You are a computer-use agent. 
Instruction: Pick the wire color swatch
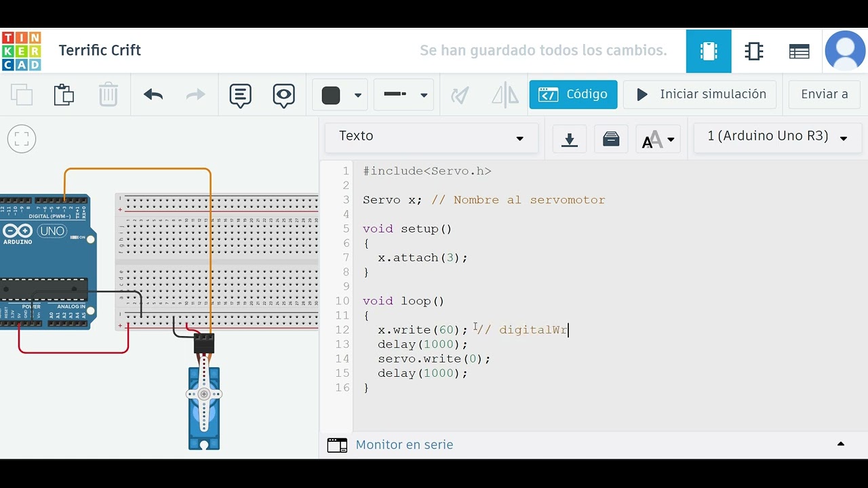(x=331, y=96)
